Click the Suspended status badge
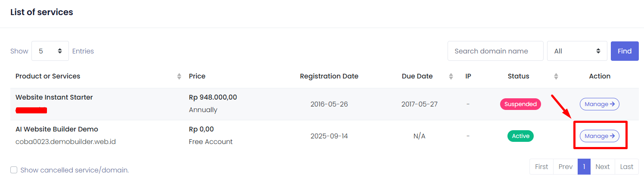 [520, 104]
